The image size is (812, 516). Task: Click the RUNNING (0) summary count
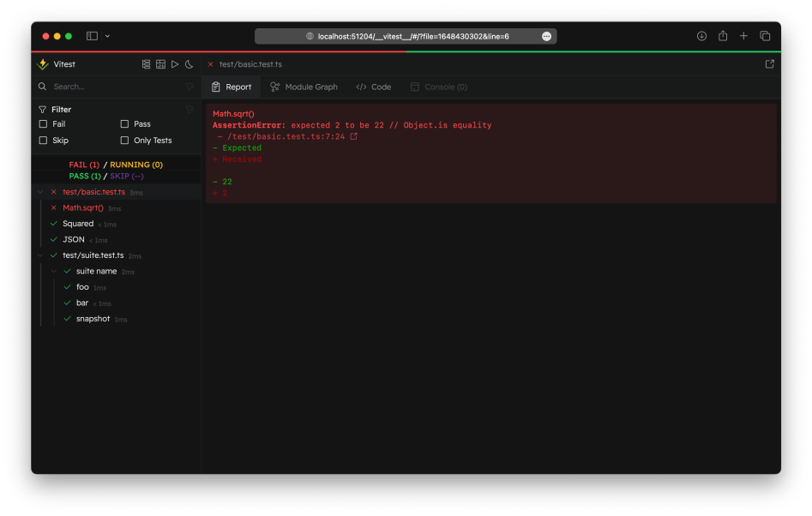[x=136, y=165]
